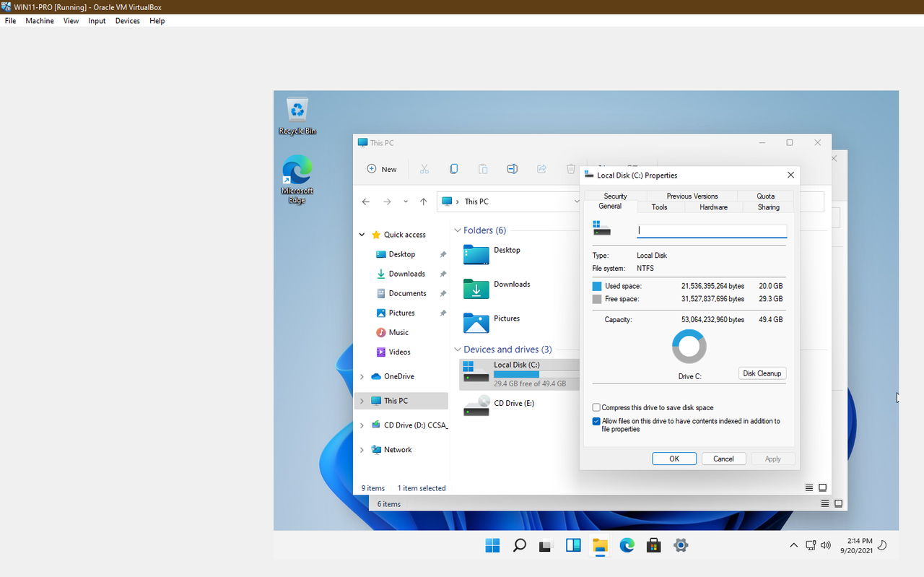
Task: Switch to the Quota tab
Action: coord(765,196)
